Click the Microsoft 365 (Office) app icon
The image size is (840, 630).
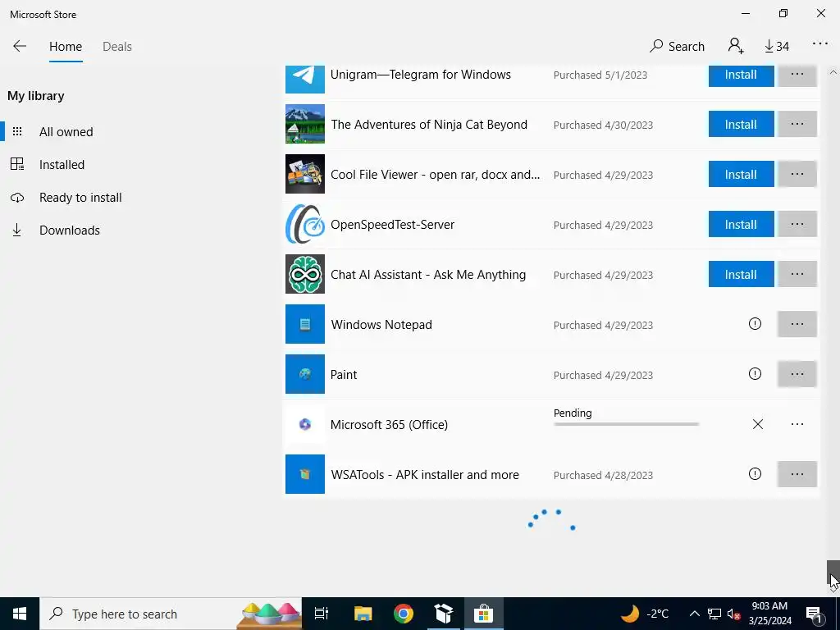tap(305, 424)
